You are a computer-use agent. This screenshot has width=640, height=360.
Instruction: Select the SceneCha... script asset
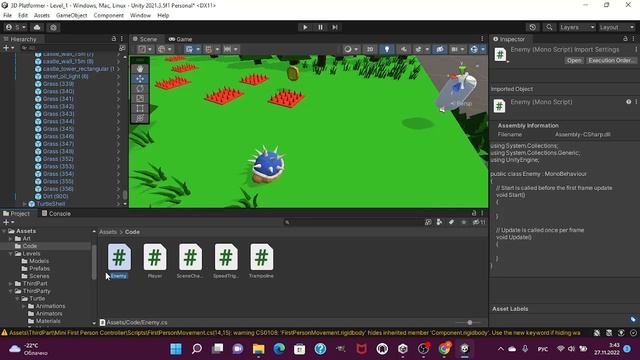coord(190,261)
